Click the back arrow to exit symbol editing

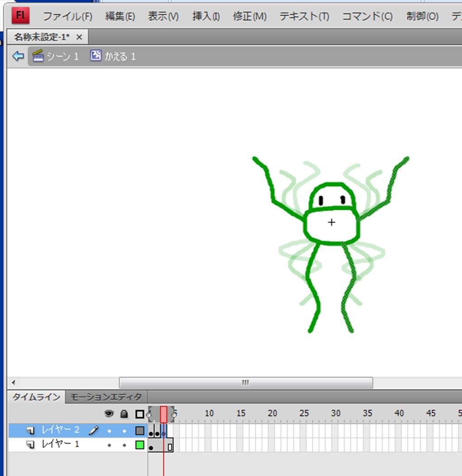18,56
